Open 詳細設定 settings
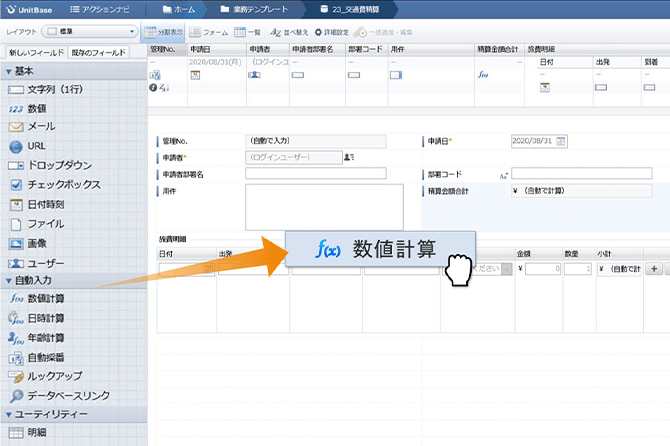The width and height of the screenshot is (670, 446). pyautogui.click(x=332, y=32)
